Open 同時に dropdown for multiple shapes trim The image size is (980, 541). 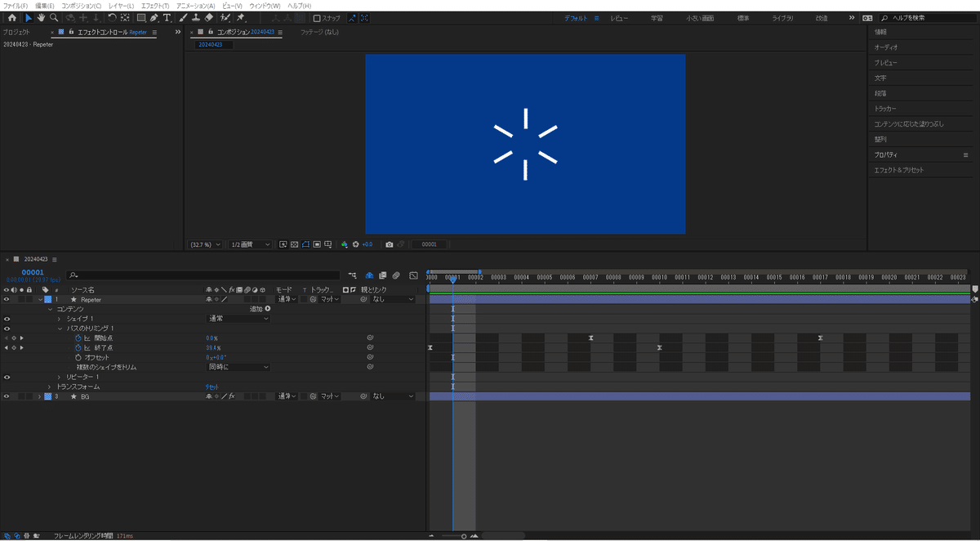click(238, 367)
